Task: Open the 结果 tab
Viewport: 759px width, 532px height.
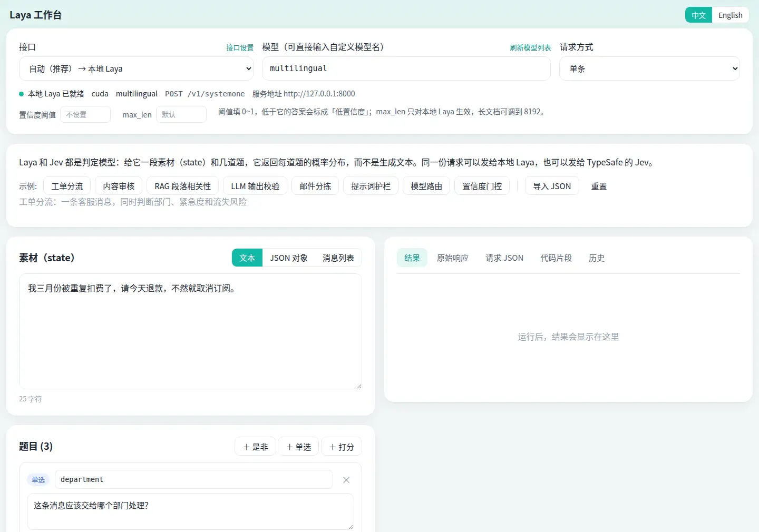Action: coord(412,258)
